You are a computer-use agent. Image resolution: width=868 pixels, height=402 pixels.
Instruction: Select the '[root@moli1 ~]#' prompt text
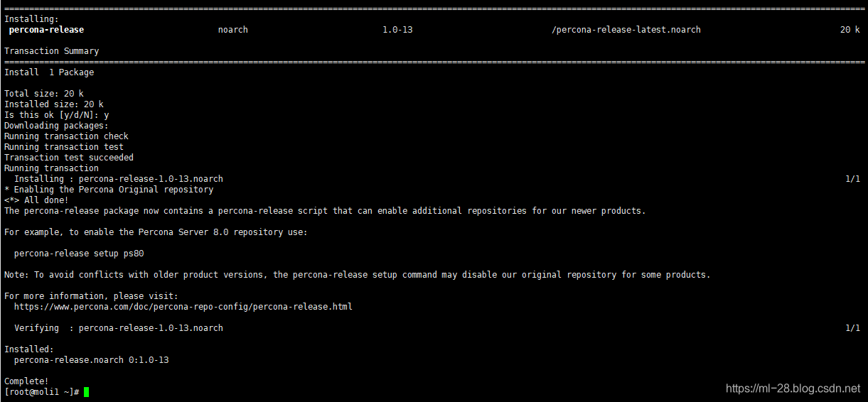[41, 392]
